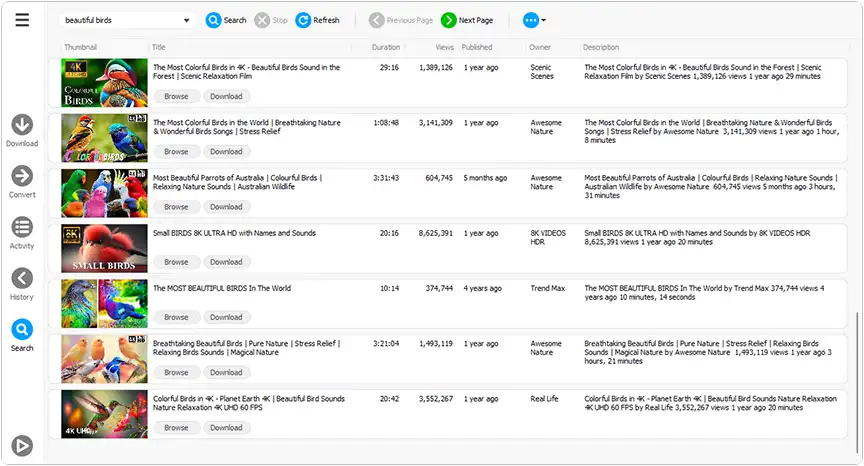864x466 pixels.
Task: Open the Convert section in sidebar
Action: coord(22,182)
